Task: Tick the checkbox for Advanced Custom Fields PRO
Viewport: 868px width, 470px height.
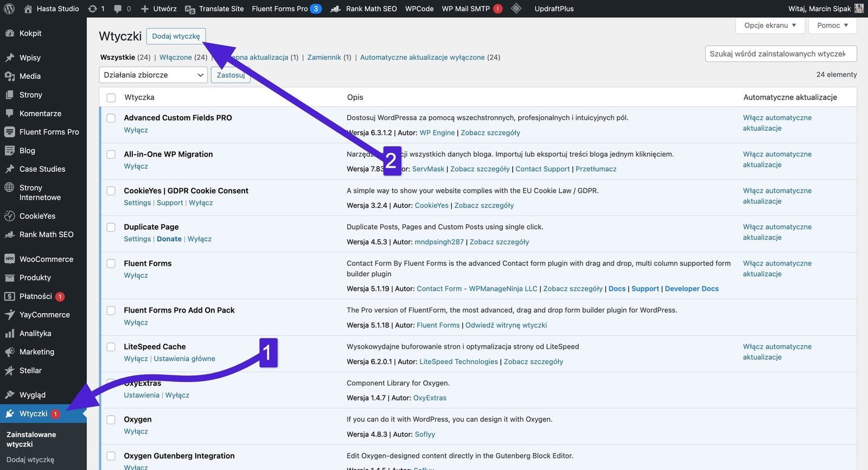Action: click(x=111, y=118)
